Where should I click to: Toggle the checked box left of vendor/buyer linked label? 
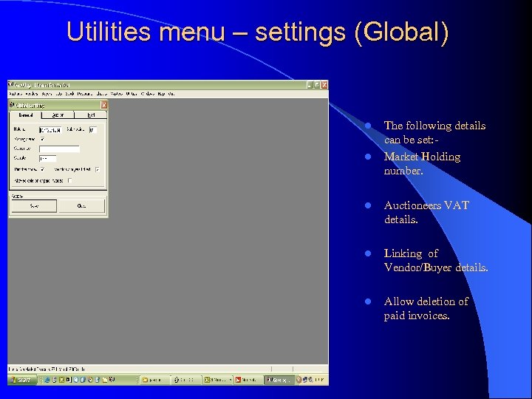[42, 169]
